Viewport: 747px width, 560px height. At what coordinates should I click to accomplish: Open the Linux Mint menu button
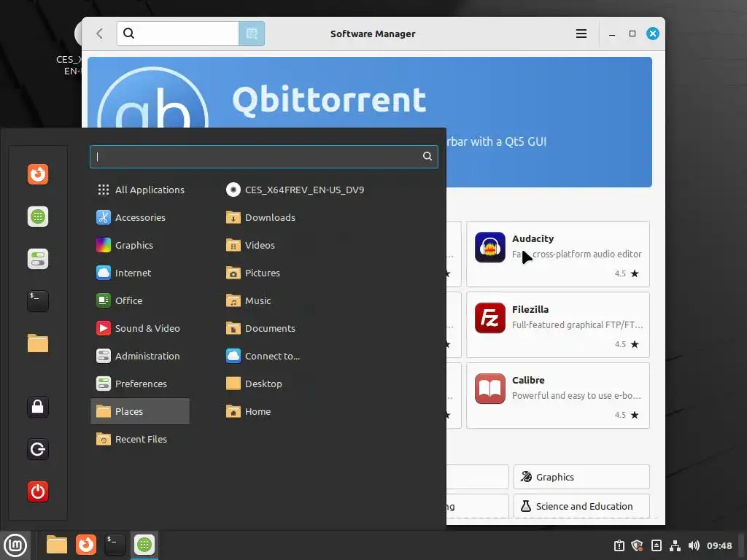click(x=15, y=545)
